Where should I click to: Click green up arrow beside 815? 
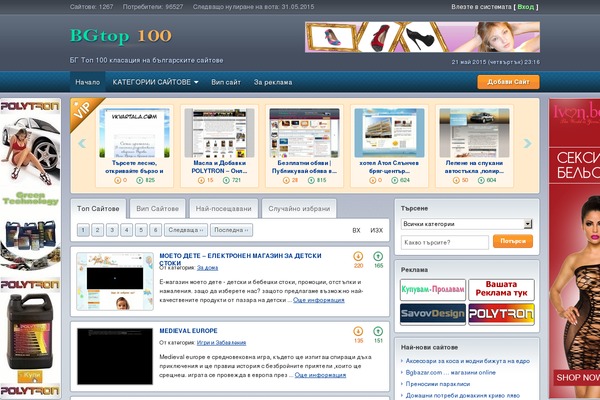coord(311,180)
